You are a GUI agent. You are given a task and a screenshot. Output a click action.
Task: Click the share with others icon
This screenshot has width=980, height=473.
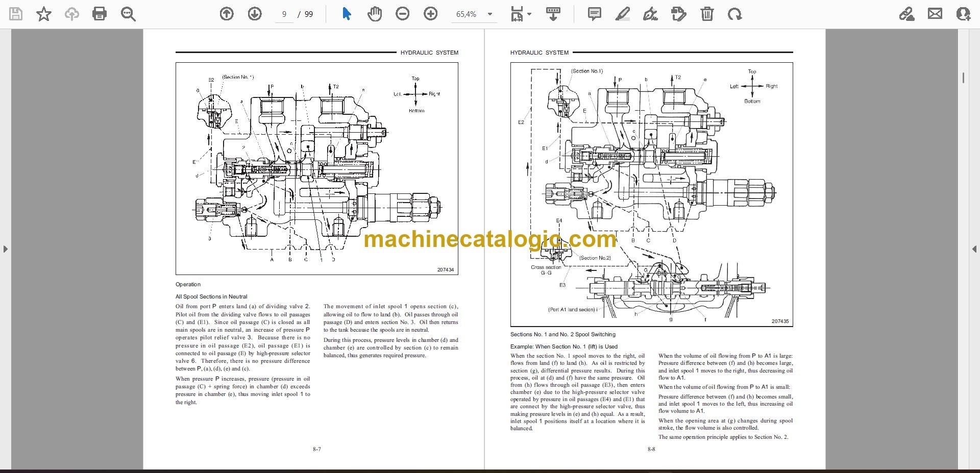pyautogui.click(x=963, y=14)
